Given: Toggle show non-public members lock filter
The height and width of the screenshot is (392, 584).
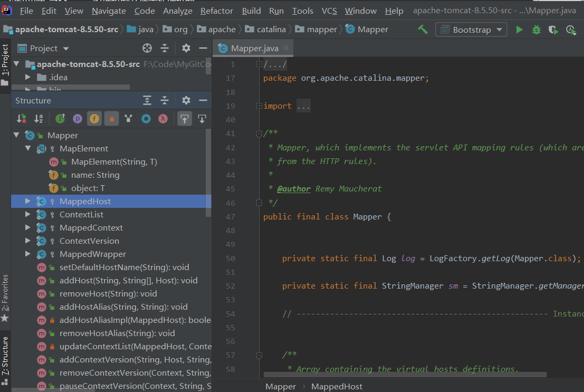Looking at the screenshot, I should (111, 119).
